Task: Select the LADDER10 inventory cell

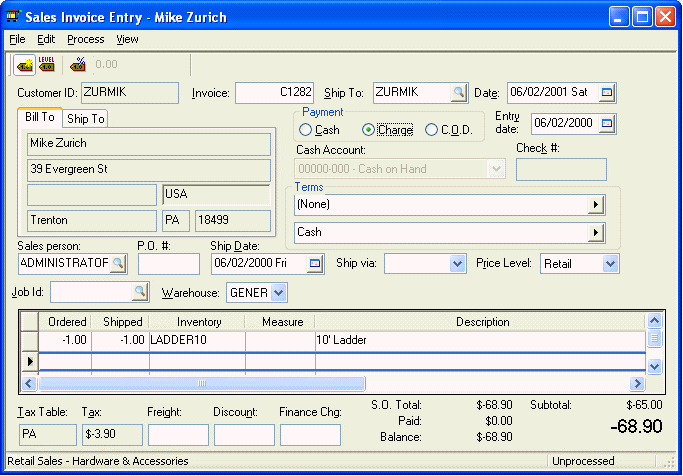Action: point(197,340)
